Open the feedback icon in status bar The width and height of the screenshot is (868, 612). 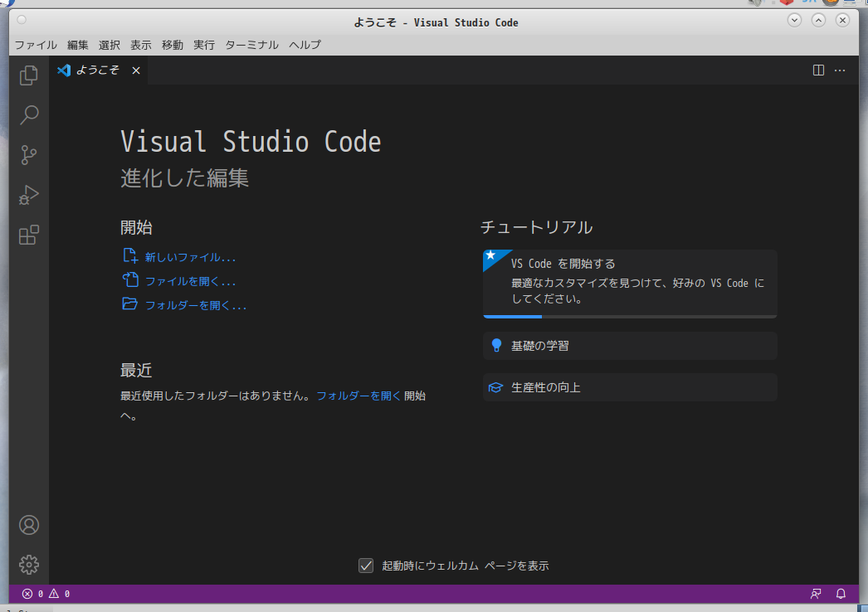coord(816,594)
